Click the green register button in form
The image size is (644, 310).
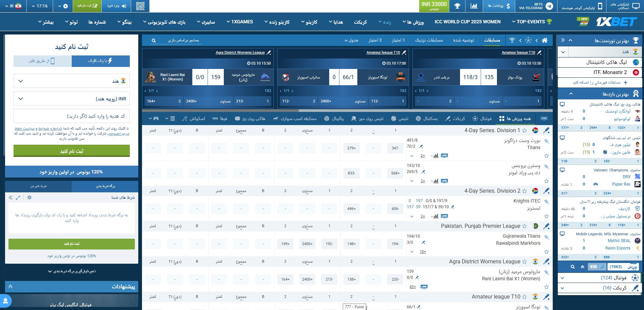click(x=71, y=151)
